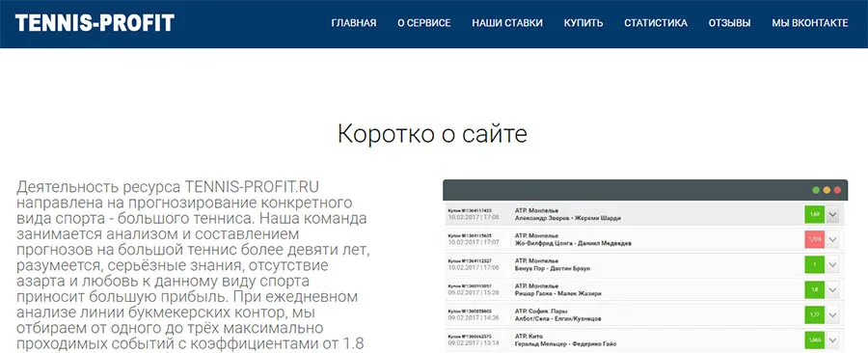868x353 pixels.
Task: Click green odds badge for Албот/Села match
Action: (814, 314)
